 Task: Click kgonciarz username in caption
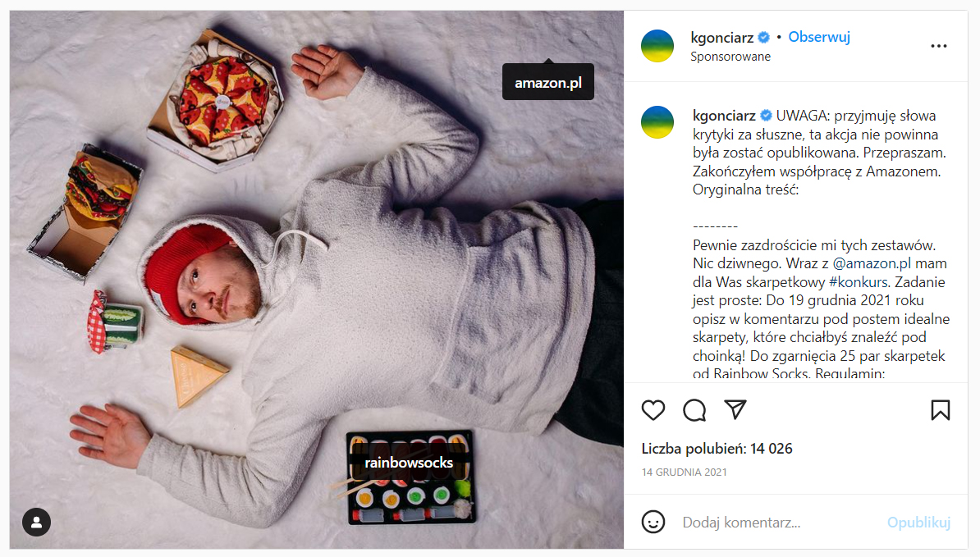(x=724, y=116)
